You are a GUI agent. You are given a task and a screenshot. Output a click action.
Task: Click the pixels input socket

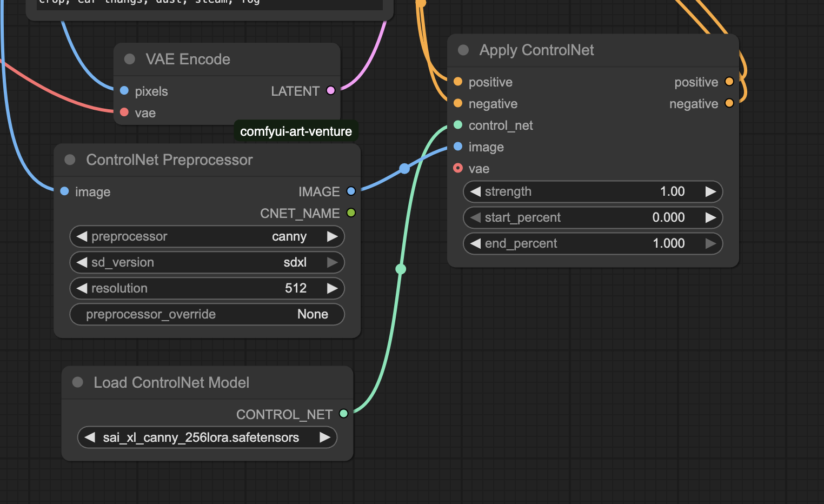[124, 90]
